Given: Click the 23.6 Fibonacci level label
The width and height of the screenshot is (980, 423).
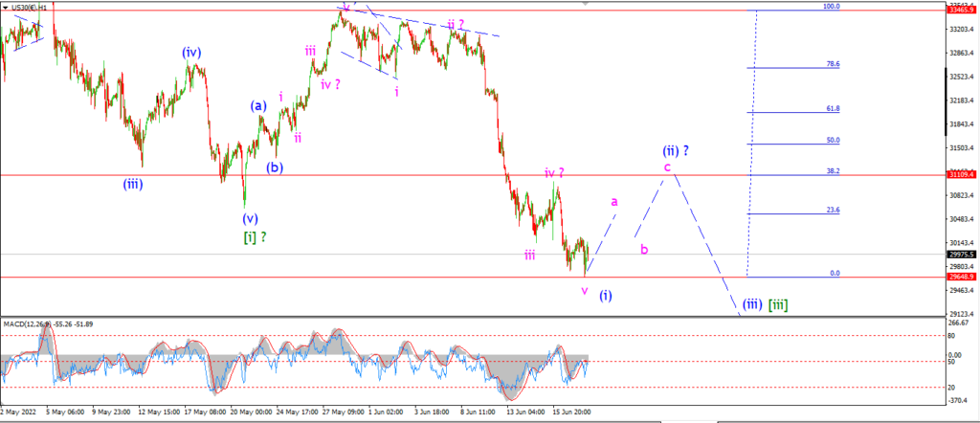Looking at the screenshot, I should (x=833, y=211).
